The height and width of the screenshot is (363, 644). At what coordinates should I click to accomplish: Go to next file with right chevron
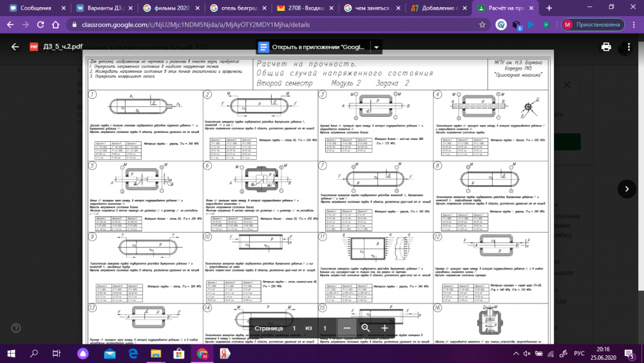627,189
